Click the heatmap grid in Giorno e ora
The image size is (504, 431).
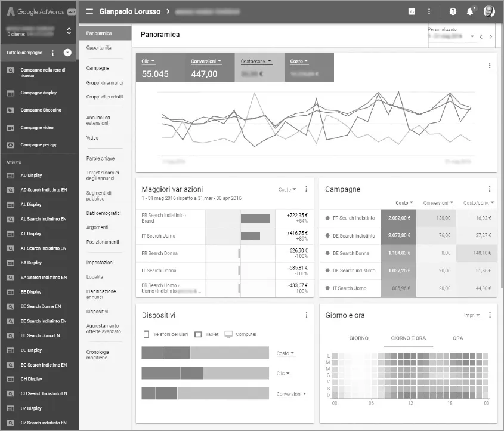[410, 375]
